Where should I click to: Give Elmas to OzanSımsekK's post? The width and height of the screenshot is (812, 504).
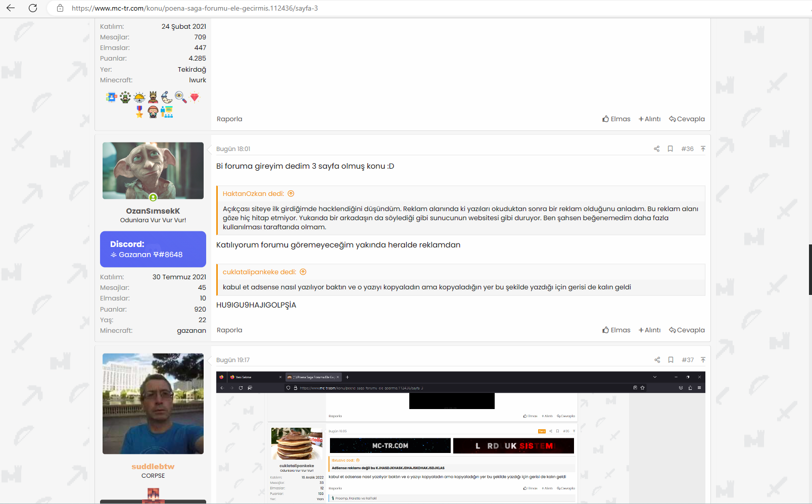click(616, 330)
